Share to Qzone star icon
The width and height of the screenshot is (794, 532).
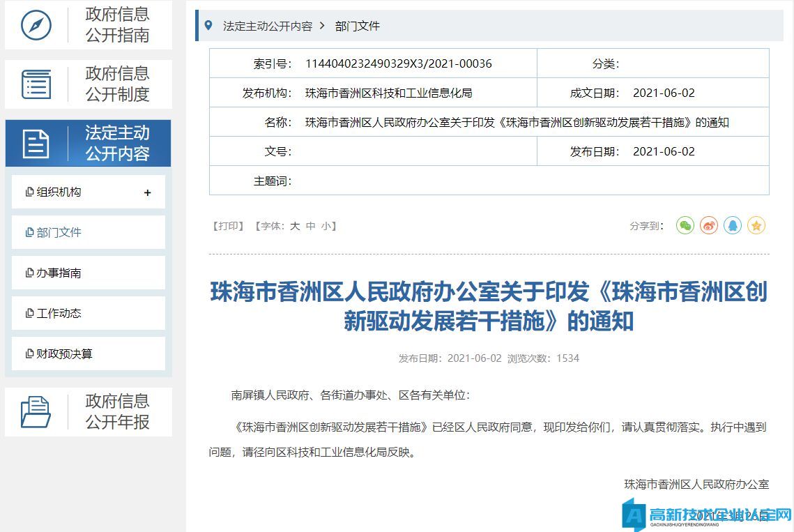click(756, 226)
